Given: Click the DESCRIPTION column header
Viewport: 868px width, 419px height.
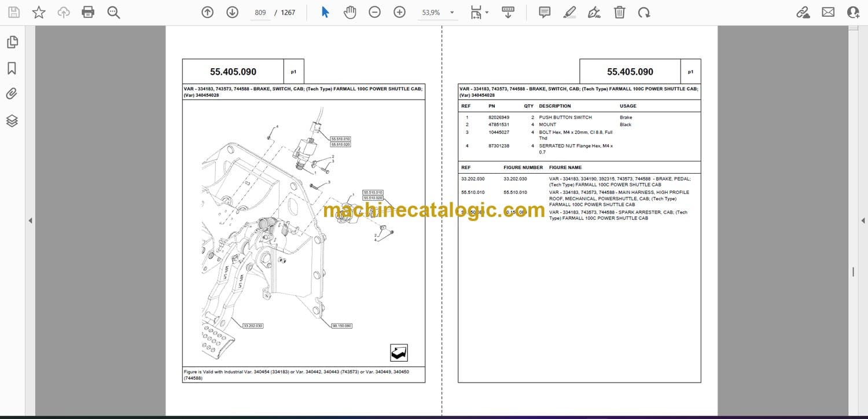Looking at the screenshot, I should pyautogui.click(x=555, y=106).
